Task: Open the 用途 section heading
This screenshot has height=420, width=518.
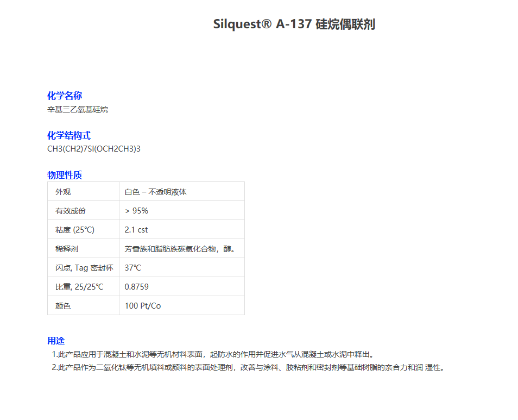Action: (x=55, y=340)
